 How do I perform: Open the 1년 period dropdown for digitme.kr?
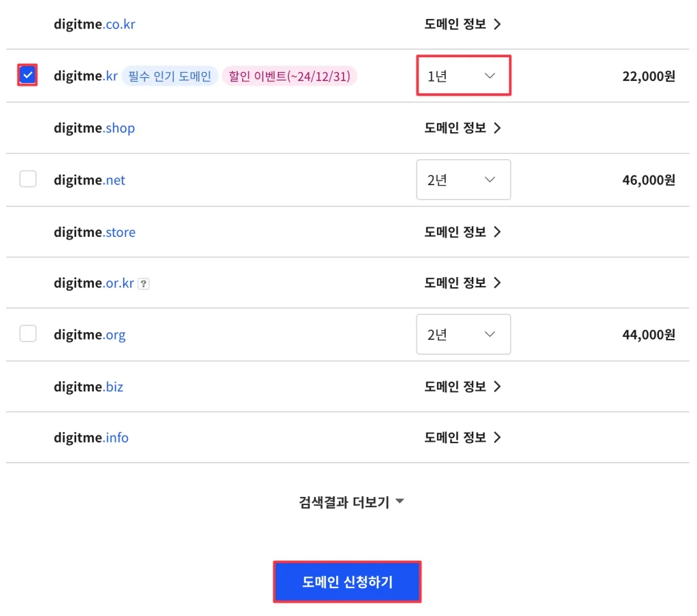point(463,76)
